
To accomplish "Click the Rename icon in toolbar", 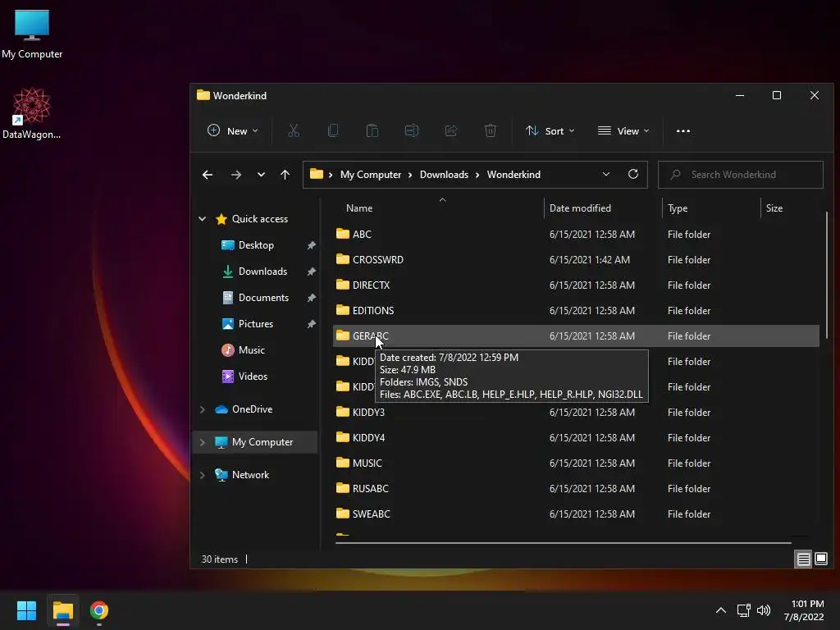I will point(412,130).
